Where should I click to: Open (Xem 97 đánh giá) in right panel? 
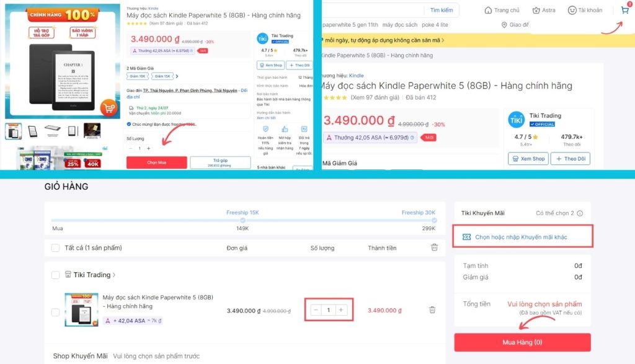(x=375, y=97)
